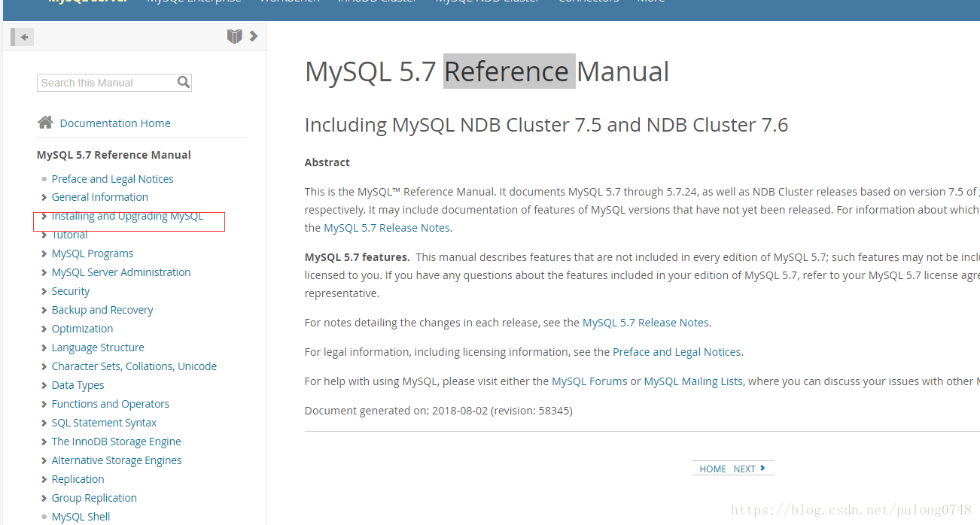980x525 pixels.
Task: Expand the Group Replication arrow
Action: tap(44, 498)
